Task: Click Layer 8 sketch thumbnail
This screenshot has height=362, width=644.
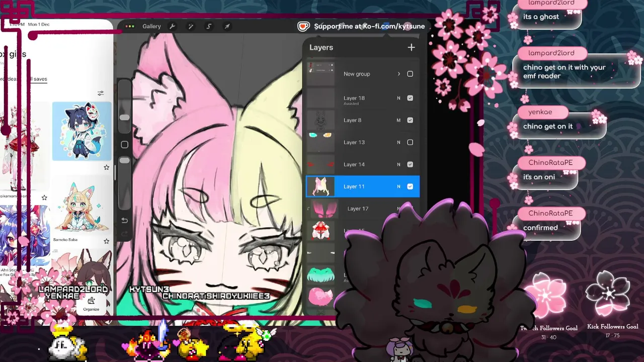Action: 321,120
